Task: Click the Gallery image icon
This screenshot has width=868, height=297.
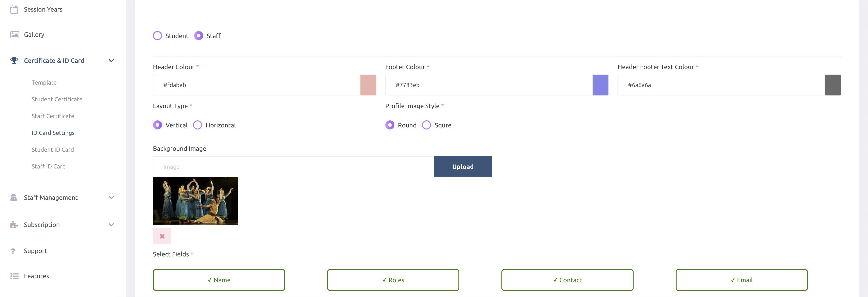Action: (x=14, y=34)
